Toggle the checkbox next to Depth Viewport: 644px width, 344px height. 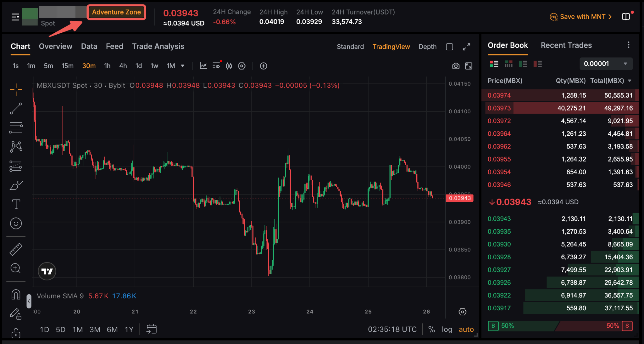pos(449,47)
